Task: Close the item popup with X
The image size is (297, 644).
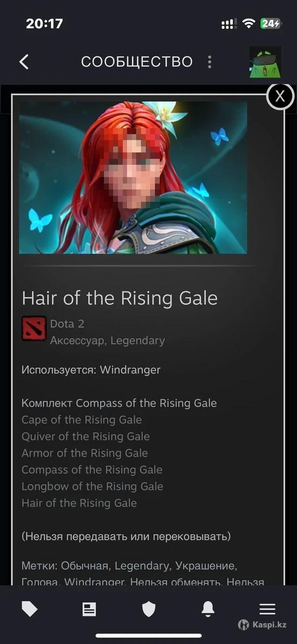Action: coord(280,96)
